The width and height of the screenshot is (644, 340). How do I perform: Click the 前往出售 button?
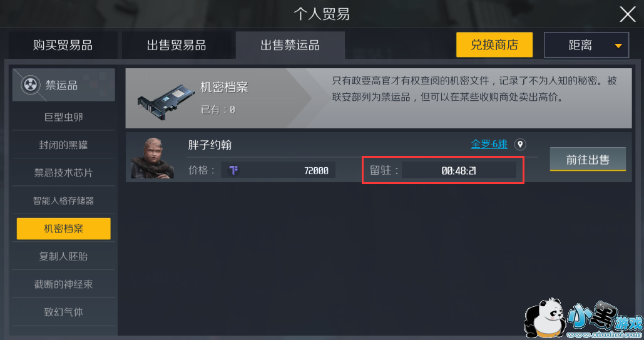coord(588,159)
